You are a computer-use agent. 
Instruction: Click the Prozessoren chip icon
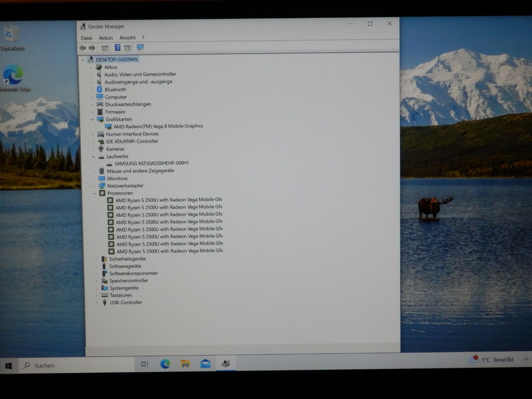[102, 193]
